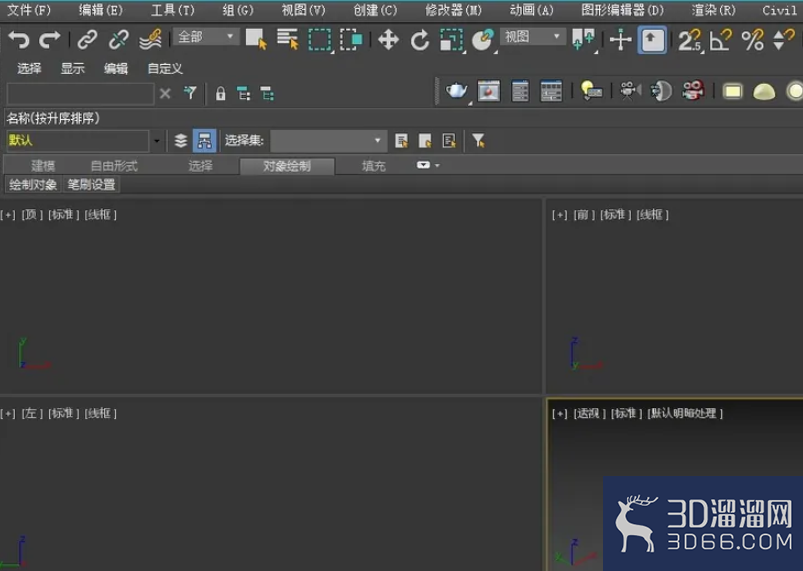Open the Rendered Frame Window icon
The height and width of the screenshot is (571, 803).
pyautogui.click(x=489, y=91)
